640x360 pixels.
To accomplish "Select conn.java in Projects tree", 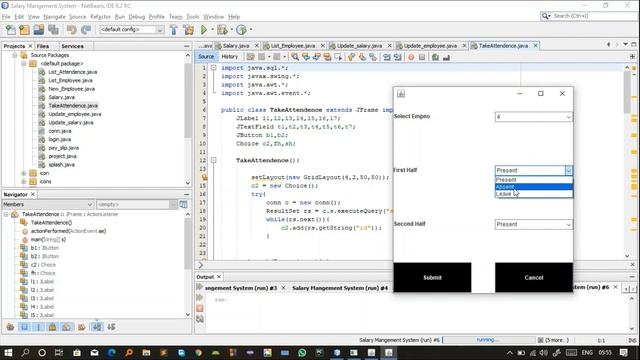I will (x=60, y=131).
